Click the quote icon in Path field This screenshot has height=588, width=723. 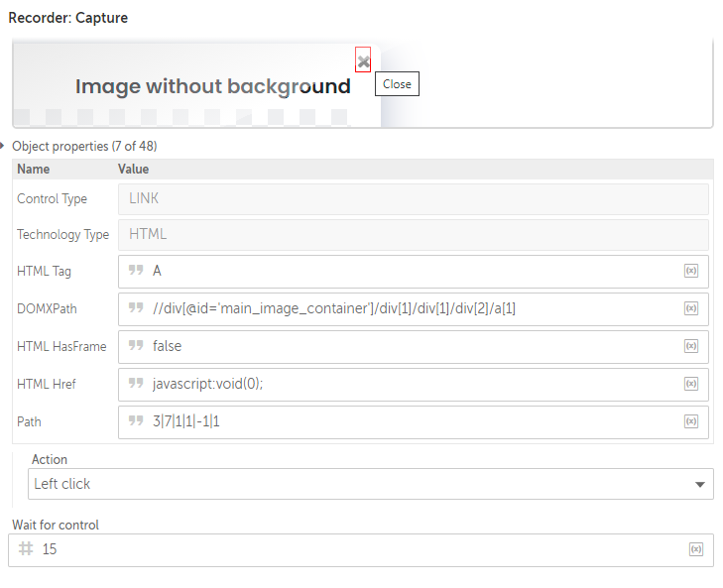pyautogui.click(x=136, y=420)
